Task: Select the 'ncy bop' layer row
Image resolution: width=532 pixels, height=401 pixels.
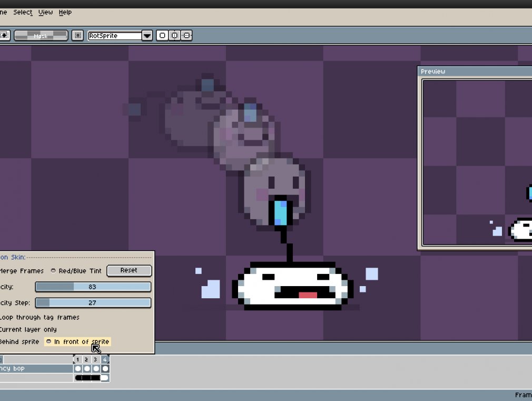Action: [36, 368]
